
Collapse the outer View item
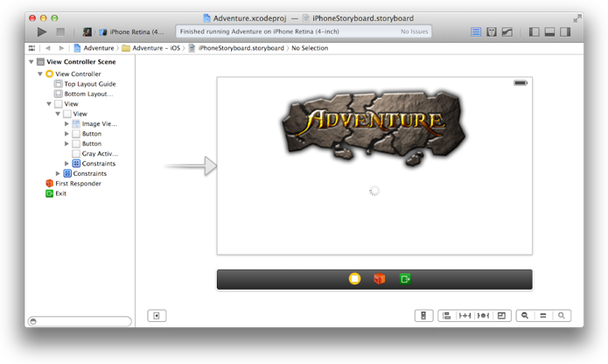click(49, 104)
